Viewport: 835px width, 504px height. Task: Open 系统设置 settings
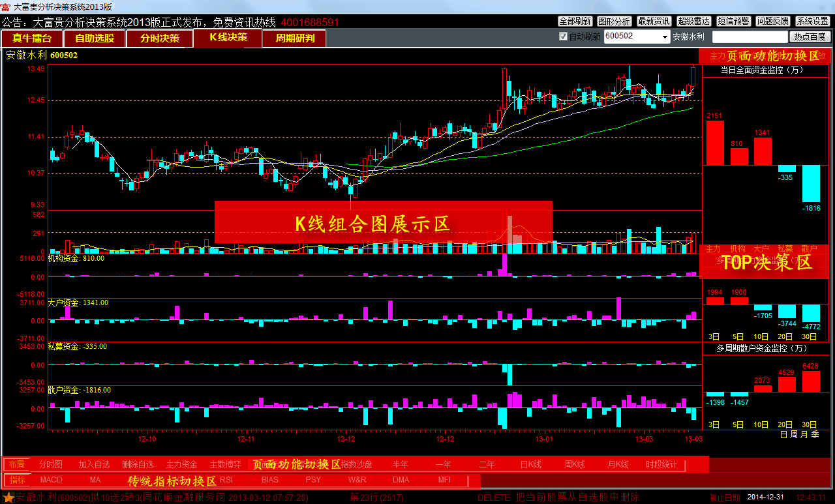click(x=812, y=21)
